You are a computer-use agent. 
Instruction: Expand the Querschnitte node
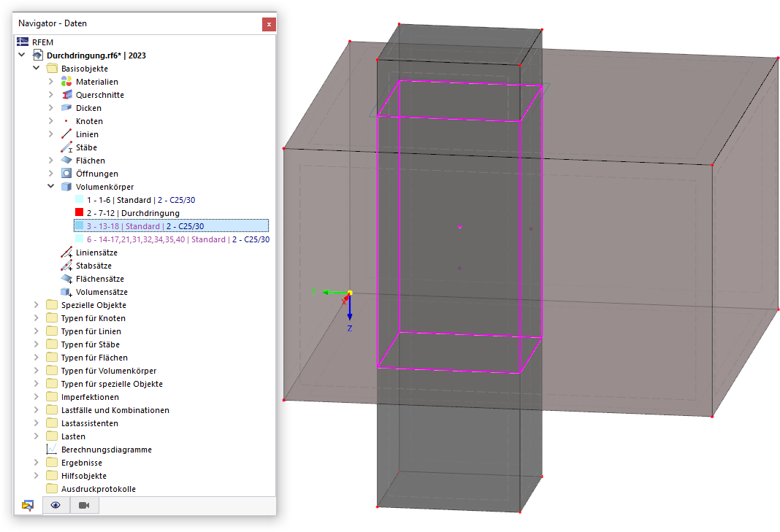50,94
